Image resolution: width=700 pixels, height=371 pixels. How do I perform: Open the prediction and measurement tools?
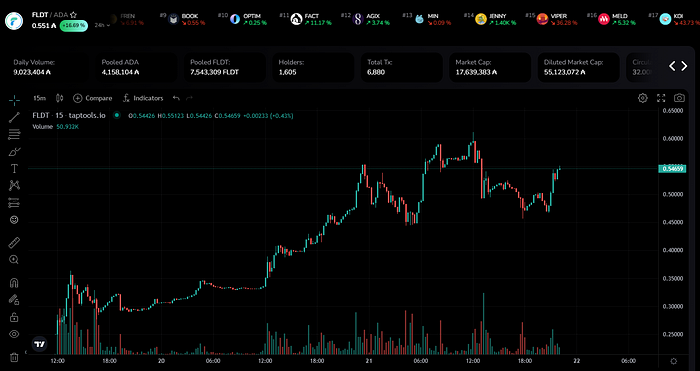tap(14, 203)
